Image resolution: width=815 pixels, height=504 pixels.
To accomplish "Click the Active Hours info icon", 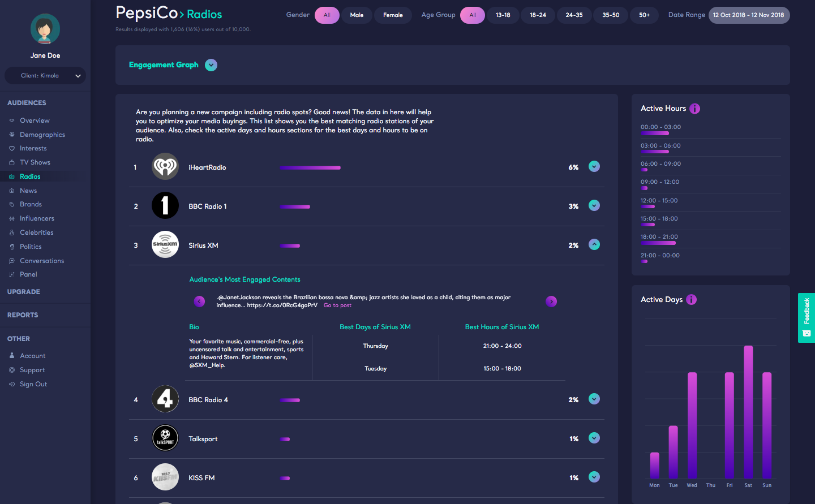I will click(x=695, y=109).
